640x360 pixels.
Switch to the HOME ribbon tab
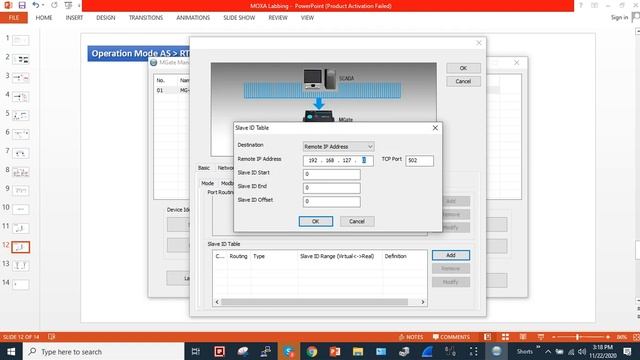(44, 18)
